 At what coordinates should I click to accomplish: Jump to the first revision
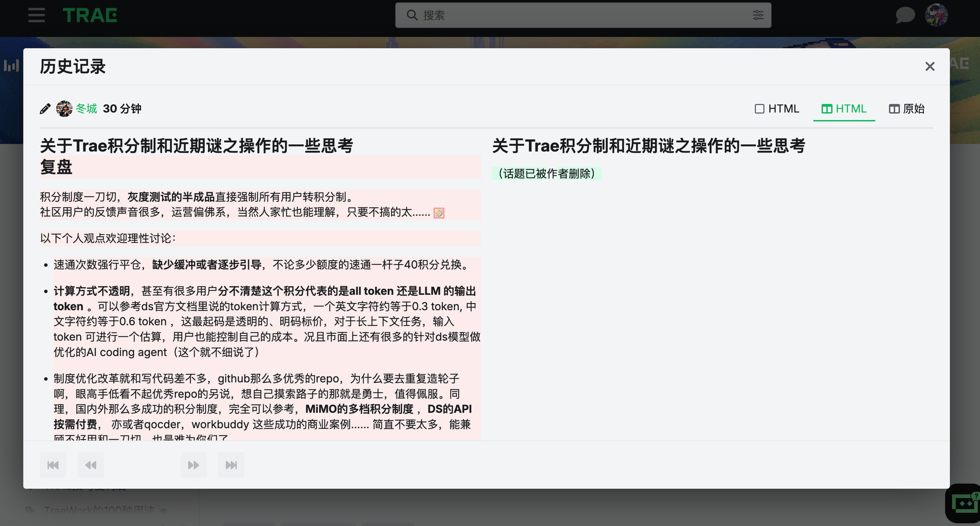coord(53,465)
